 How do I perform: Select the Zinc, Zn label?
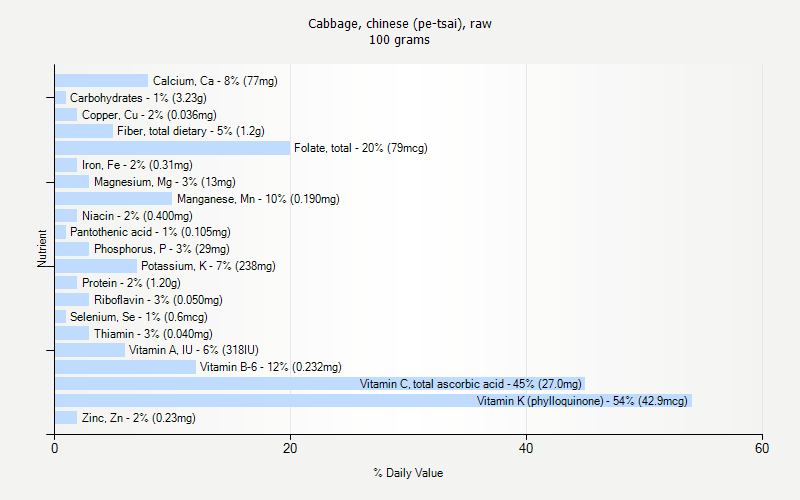click(x=138, y=418)
